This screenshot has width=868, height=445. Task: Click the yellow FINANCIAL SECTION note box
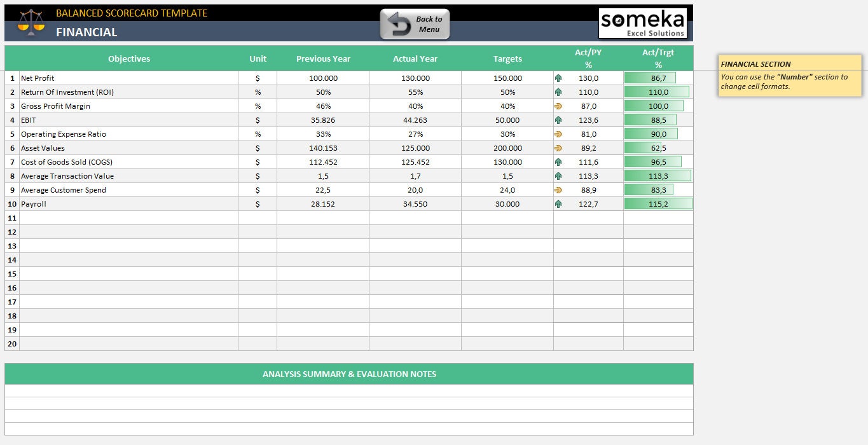789,75
